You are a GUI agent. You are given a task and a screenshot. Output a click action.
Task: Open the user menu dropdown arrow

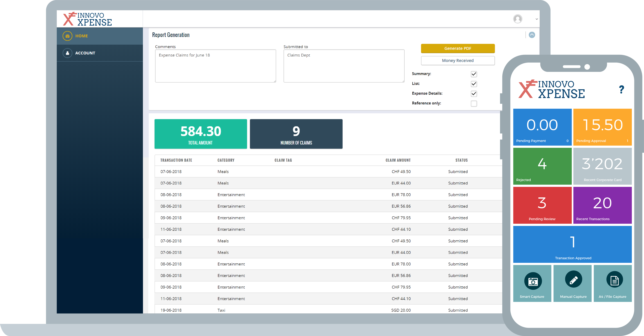point(537,19)
